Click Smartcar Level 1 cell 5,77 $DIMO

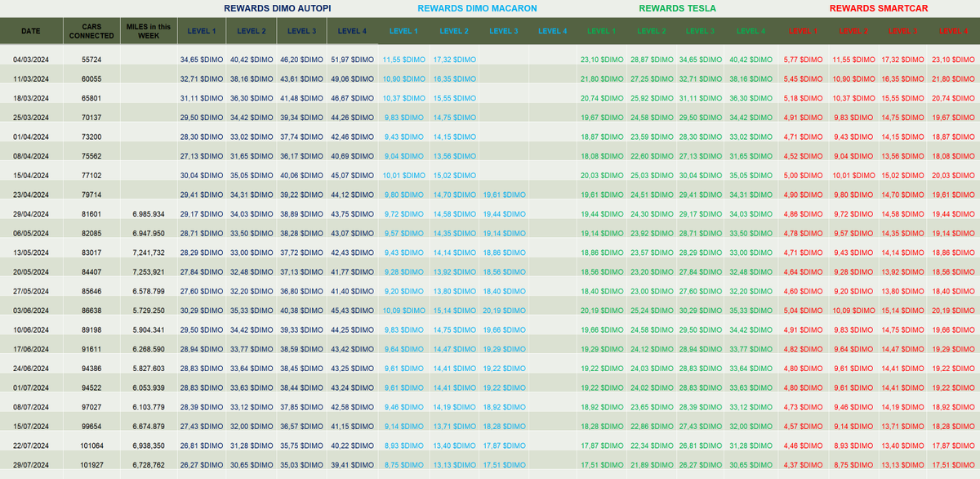pyautogui.click(x=803, y=60)
